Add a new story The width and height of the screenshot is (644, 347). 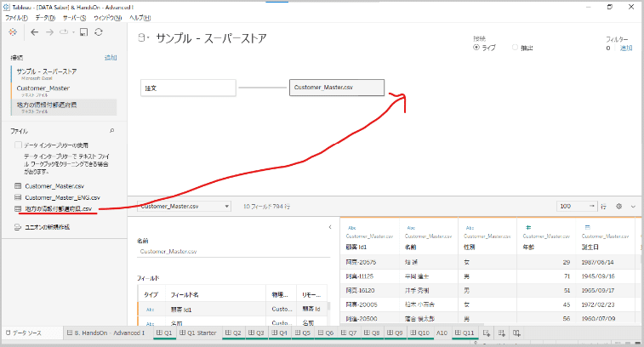pos(516,333)
